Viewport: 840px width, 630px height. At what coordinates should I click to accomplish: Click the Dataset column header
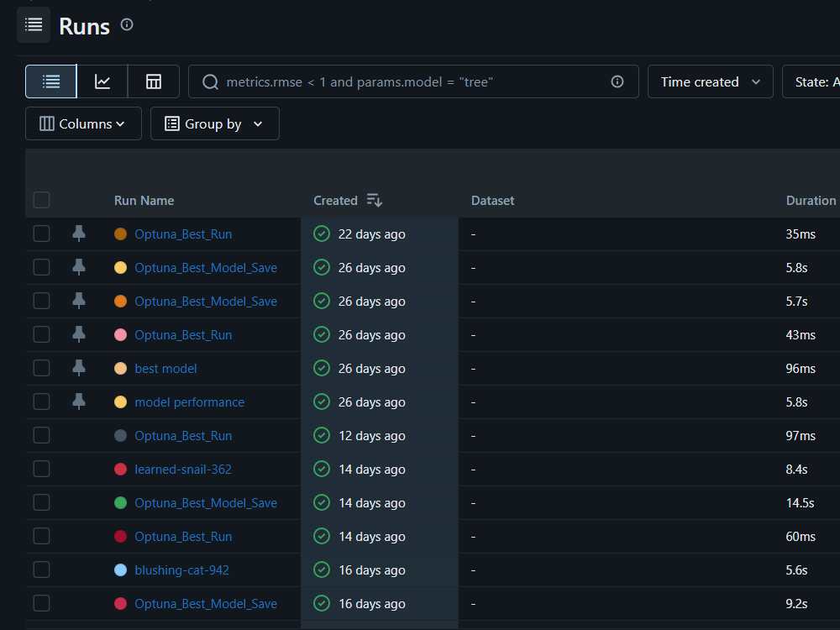coord(492,201)
